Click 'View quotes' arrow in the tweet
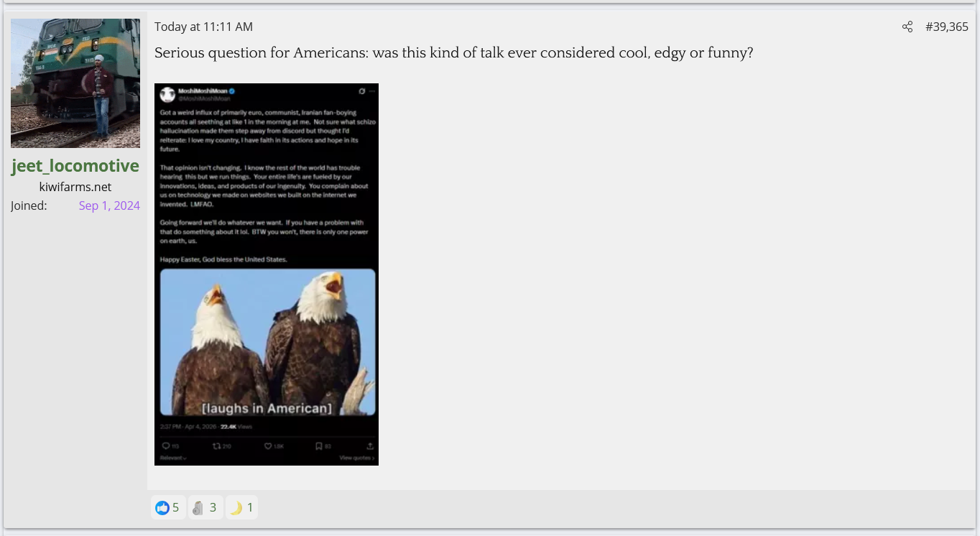 (357, 458)
